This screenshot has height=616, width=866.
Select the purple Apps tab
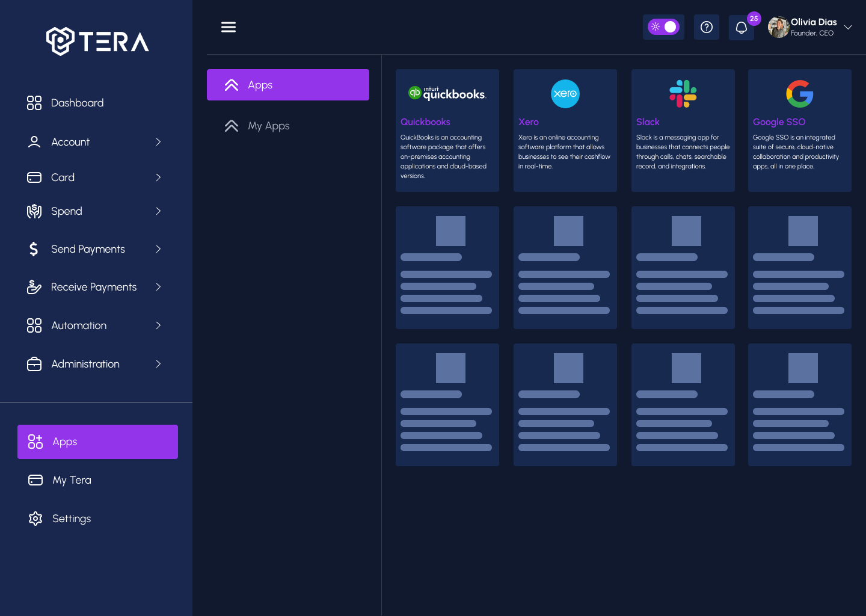(288, 85)
